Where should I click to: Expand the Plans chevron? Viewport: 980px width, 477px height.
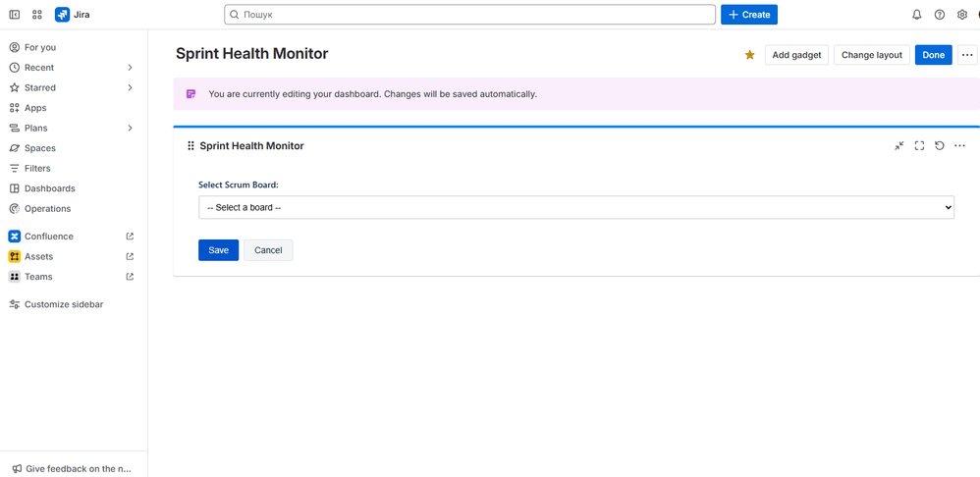pos(130,128)
